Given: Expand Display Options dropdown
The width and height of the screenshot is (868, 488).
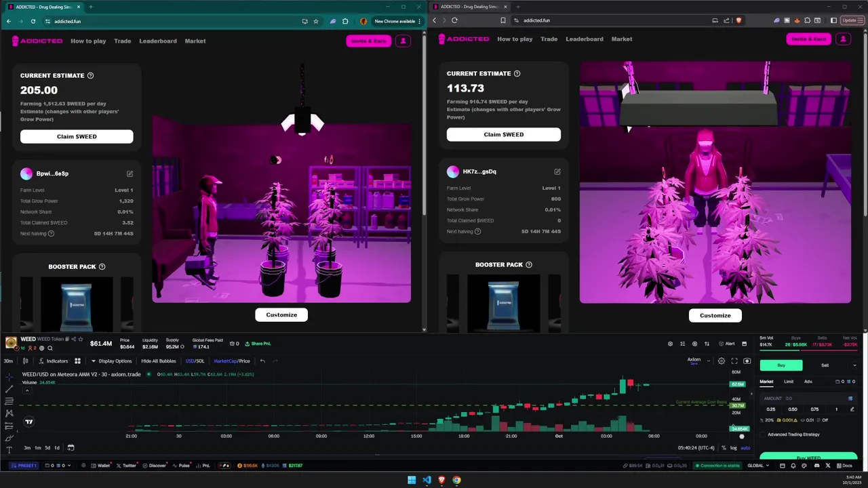Looking at the screenshot, I should 111,361.
